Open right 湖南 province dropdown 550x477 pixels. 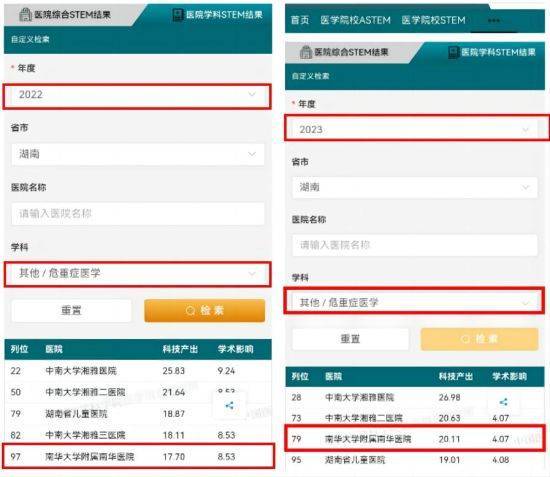pyautogui.click(x=415, y=187)
